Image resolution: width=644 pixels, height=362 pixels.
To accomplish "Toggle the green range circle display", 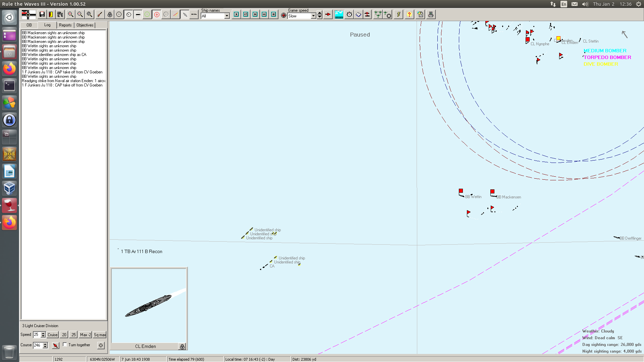I will coord(147,14).
